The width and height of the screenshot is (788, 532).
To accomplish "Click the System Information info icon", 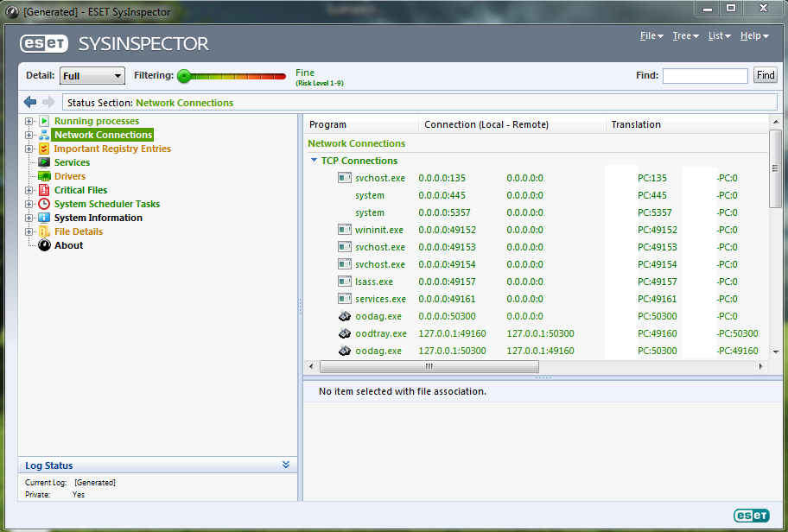I will (x=44, y=218).
